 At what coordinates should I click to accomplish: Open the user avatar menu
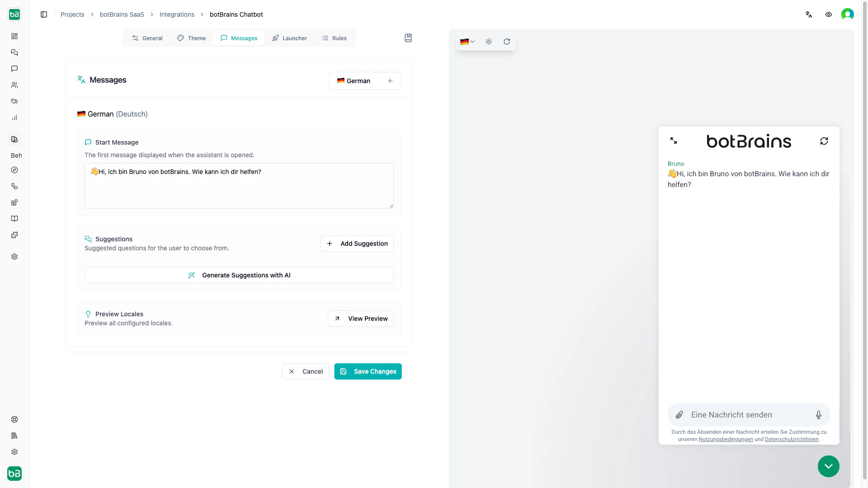click(848, 14)
